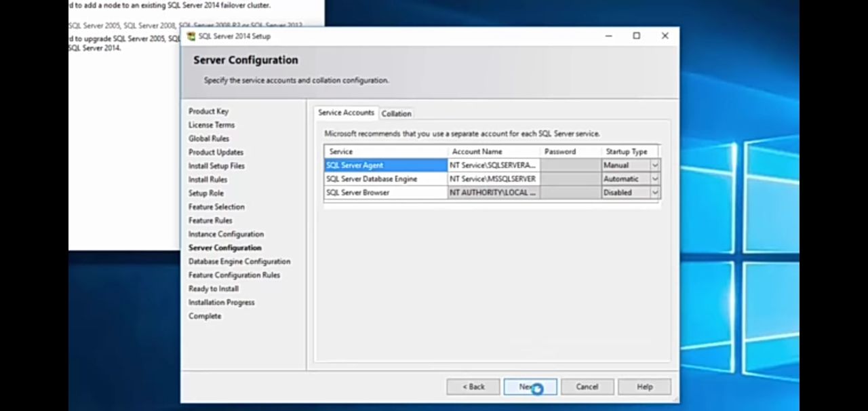The height and width of the screenshot is (411, 868).
Task: Open Startup Type dropdown for SQL Server Browser
Action: click(x=655, y=192)
